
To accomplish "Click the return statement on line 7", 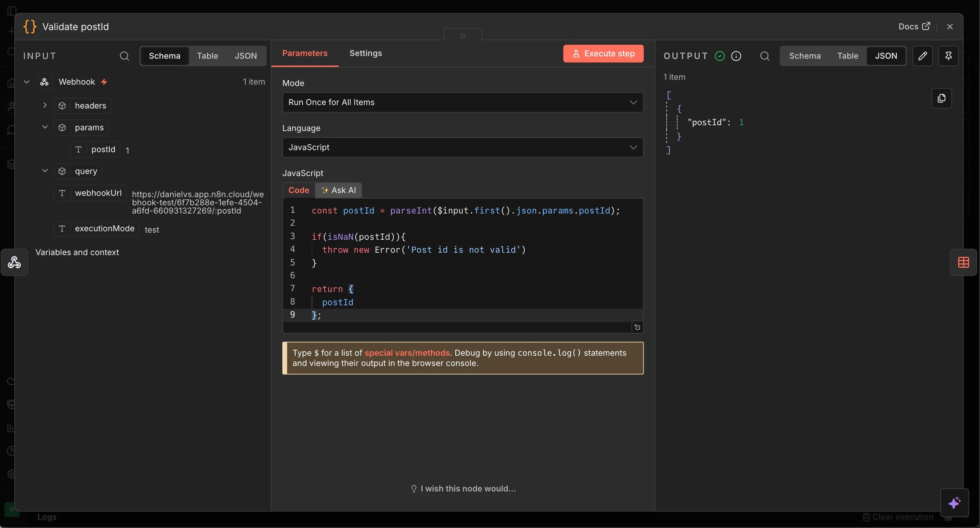I will coord(332,289).
